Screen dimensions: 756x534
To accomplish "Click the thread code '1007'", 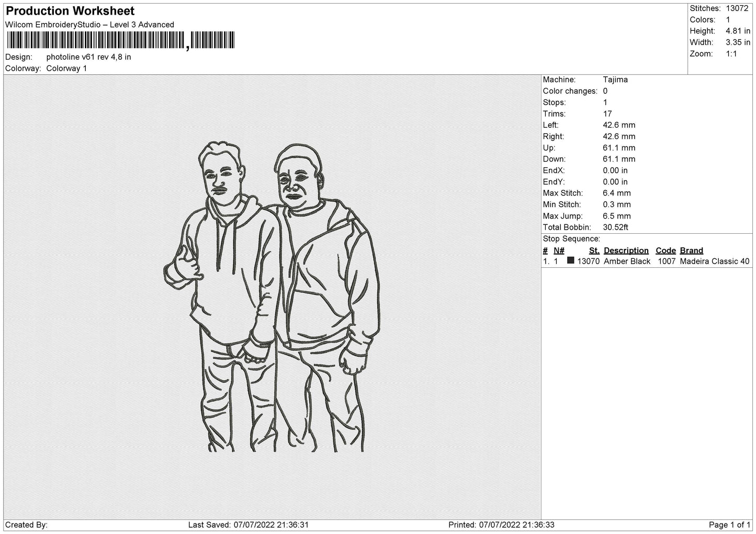I will click(x=667, y=262).
